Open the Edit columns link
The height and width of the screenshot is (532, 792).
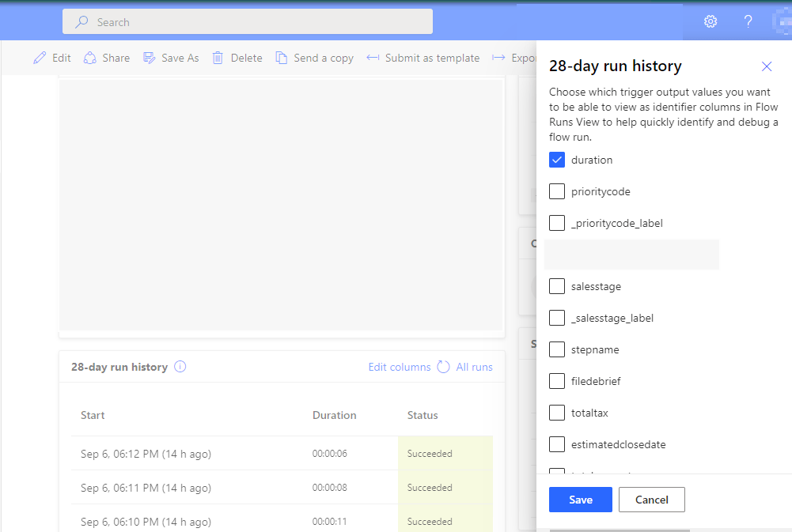pyautogui.click(x=399, y=367)
